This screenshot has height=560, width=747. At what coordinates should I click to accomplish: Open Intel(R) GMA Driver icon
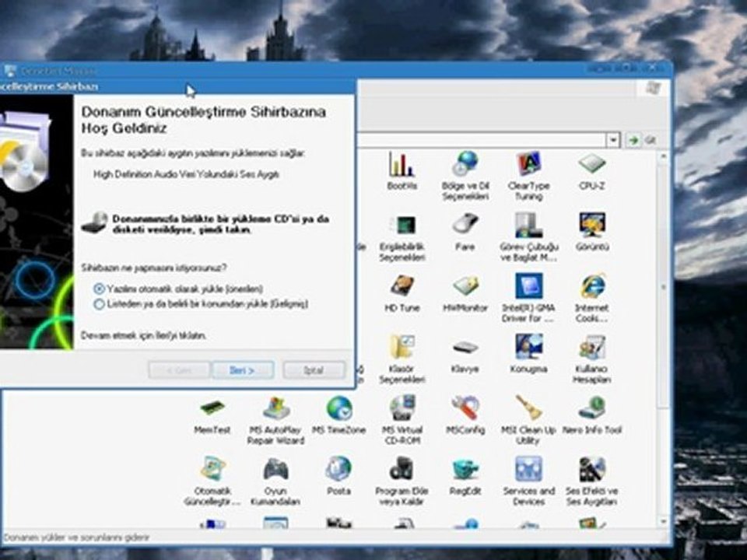(x=529, y=287)
